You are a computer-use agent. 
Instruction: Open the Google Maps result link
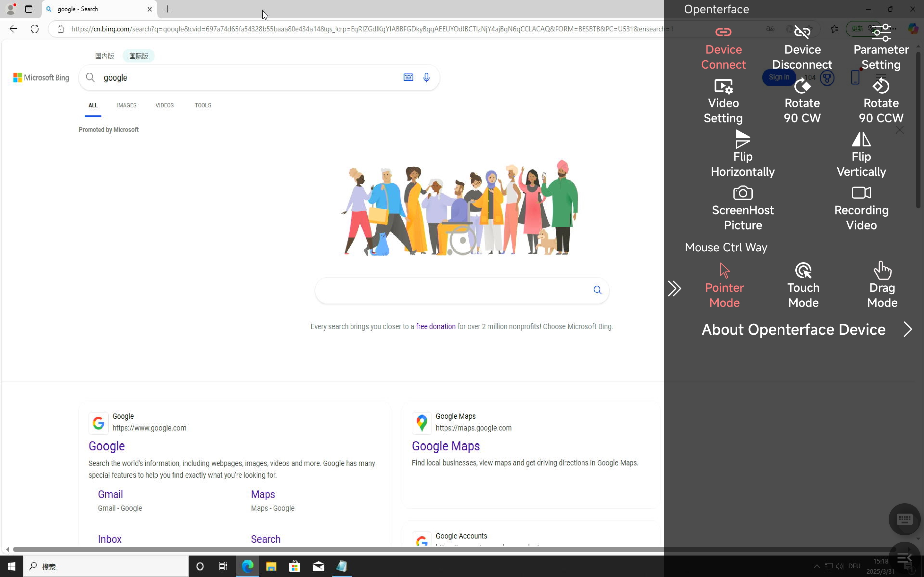[446, 446]
